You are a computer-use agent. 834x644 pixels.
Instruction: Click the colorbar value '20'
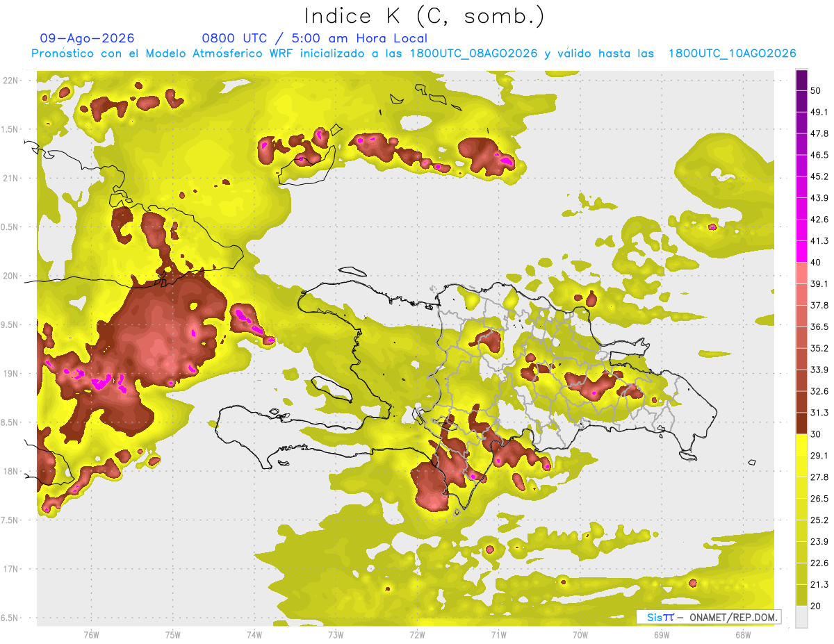pos(816,606)
